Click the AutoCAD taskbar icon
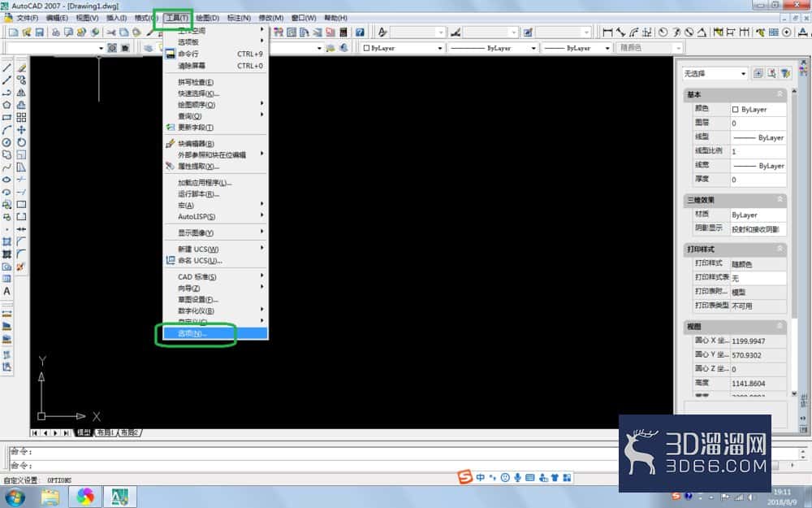 click(x=120, y=497)
